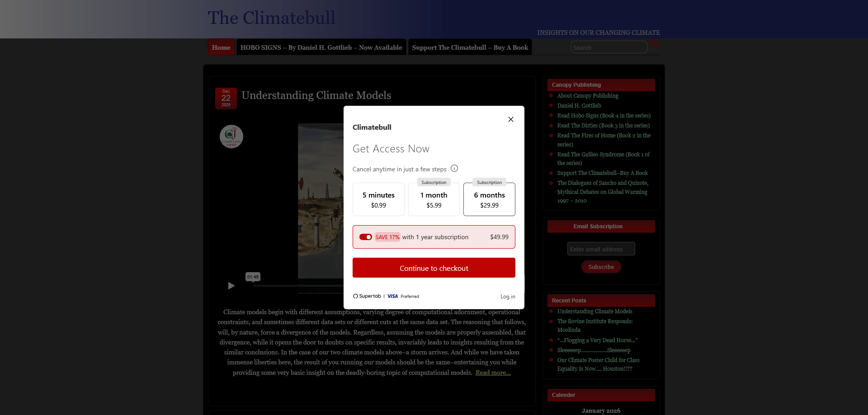The width and height of the screenshot is (868, 415).
Task: Open Read The Galileo Syndrome link
Action: (x=604, y=159)
